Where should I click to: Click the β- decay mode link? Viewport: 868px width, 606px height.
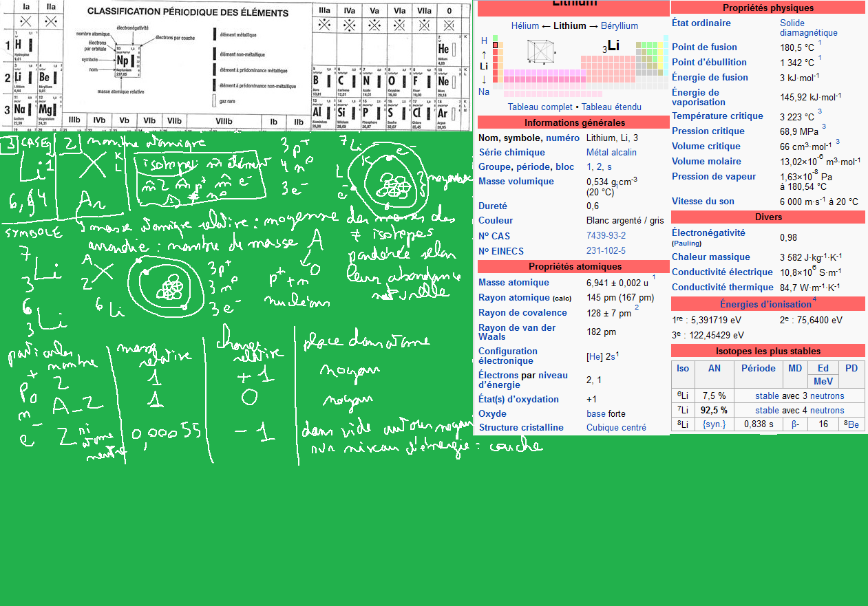coord(794,424)
